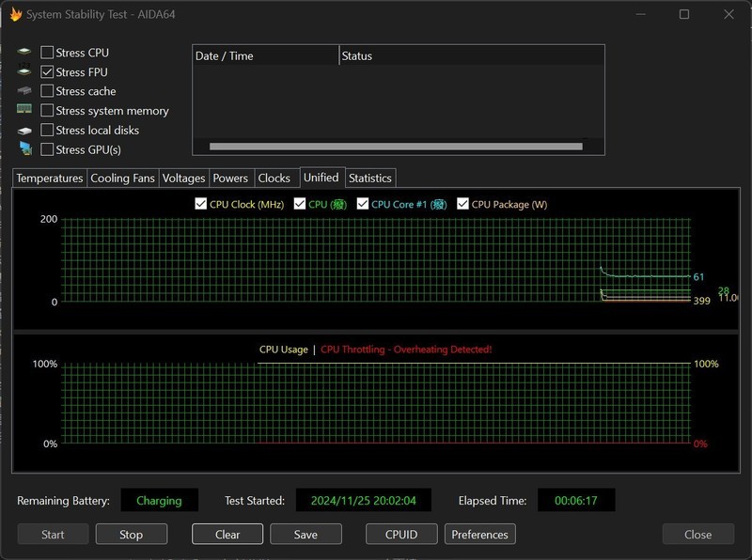Toggle CPU Package (W) graph checkbox
Screen dimensions: 752x560
click(x=463, y=204)
